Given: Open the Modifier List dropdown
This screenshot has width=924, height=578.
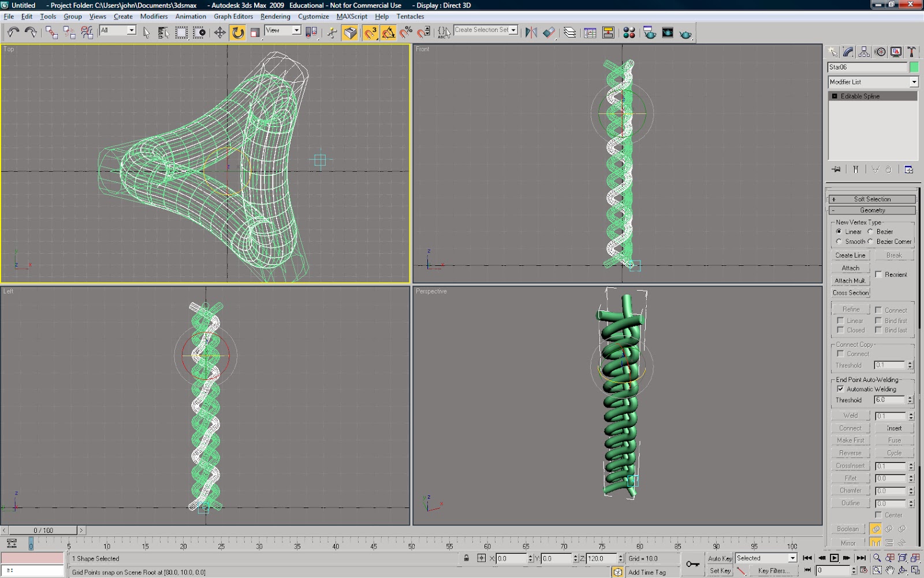Looking at the screenshot, I should [914, 81].
